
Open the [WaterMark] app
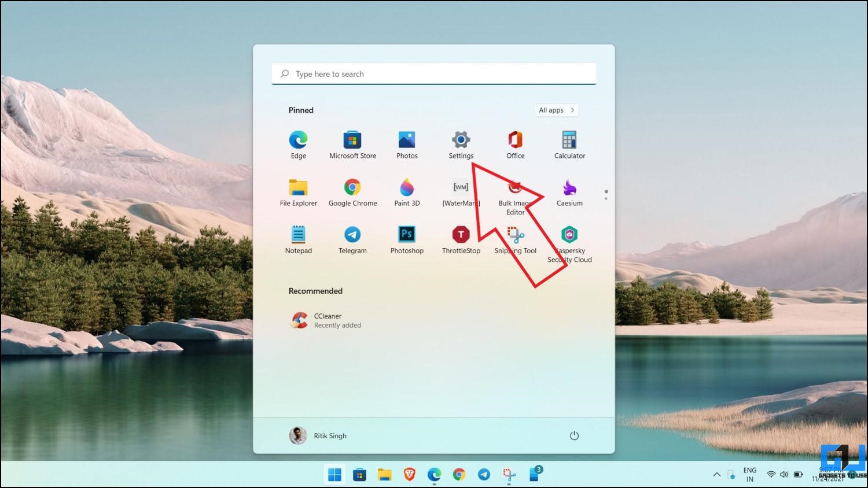click(461, 193)
